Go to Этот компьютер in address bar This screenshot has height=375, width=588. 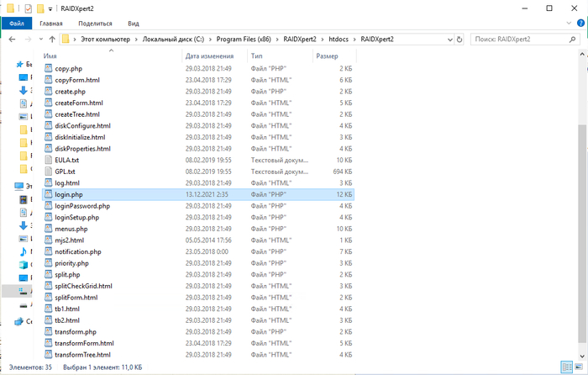106,39
